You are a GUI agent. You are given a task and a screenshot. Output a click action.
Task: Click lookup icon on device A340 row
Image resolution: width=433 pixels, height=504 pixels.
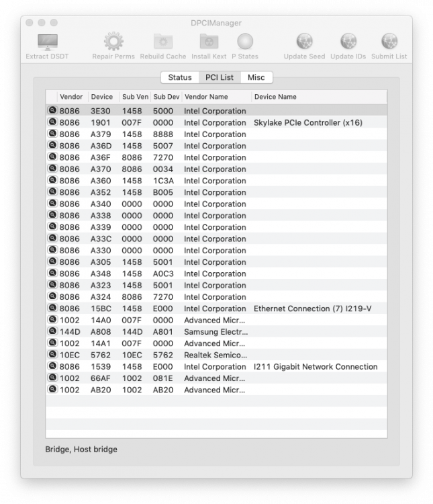click(52, 203)
